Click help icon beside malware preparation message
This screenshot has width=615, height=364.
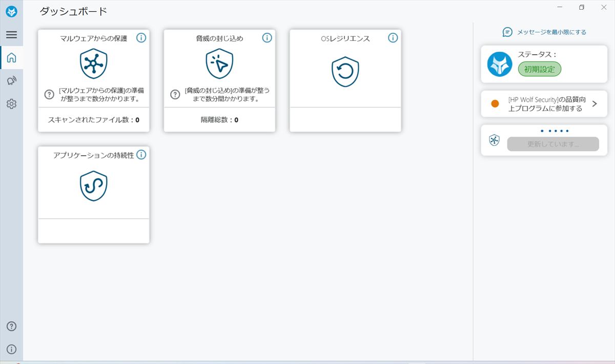coord(49,94)
